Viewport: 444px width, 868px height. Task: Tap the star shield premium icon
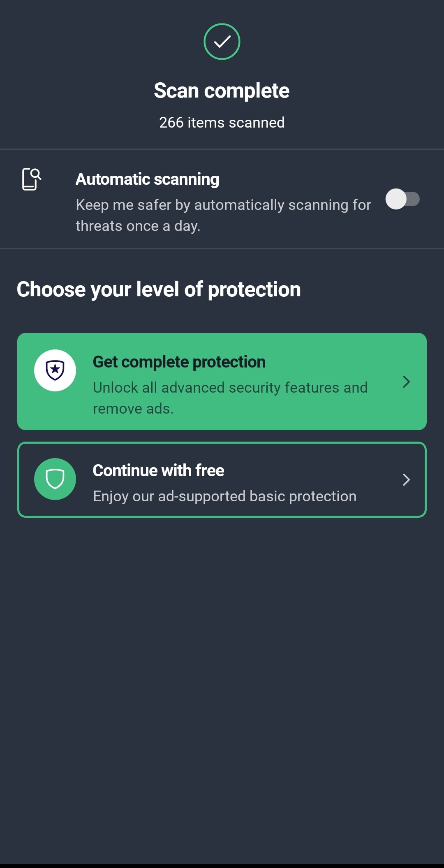click(x=55, y=370)
